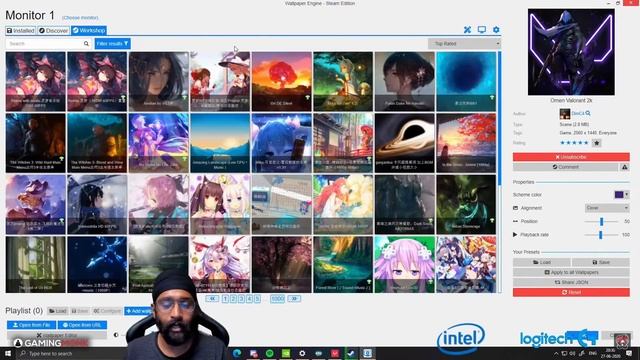Click the half-circle brightness icon
This screenshot has width=640, height=360.
[116, 335]
